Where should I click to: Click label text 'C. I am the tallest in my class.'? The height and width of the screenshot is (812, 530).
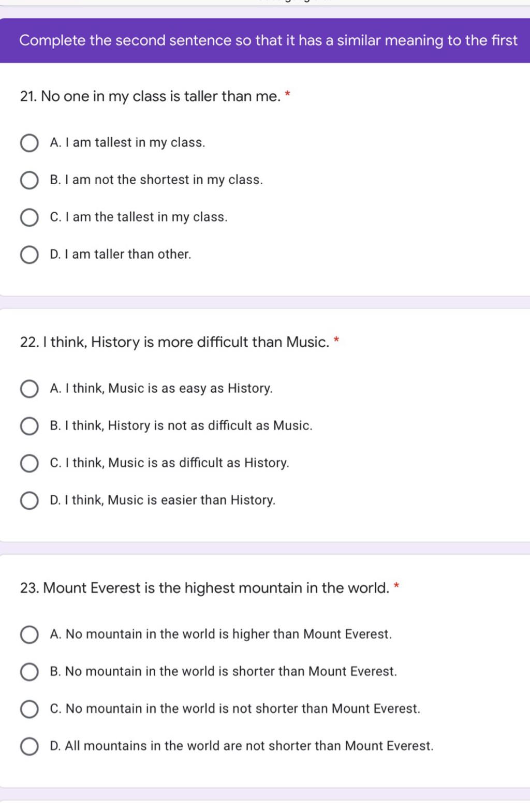click(139, 217)
